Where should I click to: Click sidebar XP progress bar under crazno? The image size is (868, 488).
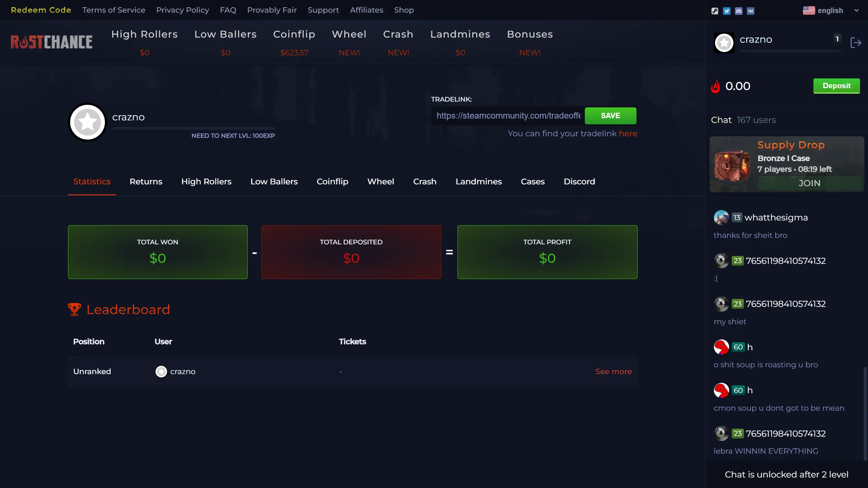[790, 51]
